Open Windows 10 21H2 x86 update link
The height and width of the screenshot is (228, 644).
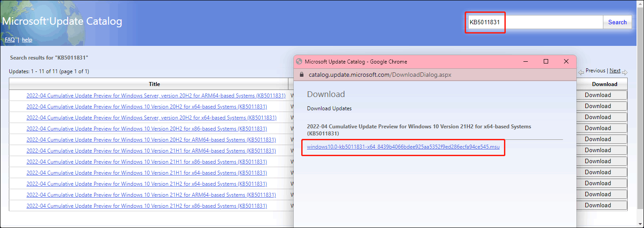pyautogui.click(x=147, y=206)
